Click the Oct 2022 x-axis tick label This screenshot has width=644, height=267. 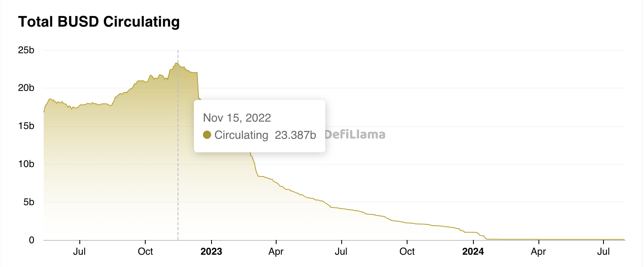145,251
